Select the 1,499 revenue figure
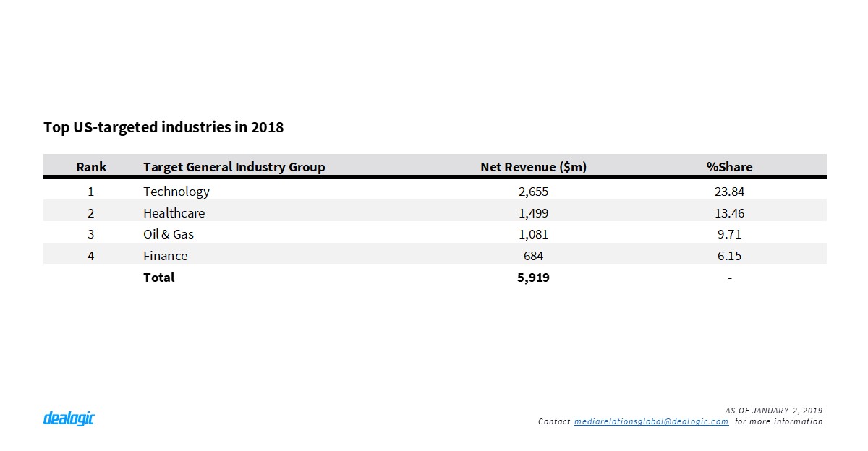The image size is (868, 451). pos(533,213)
